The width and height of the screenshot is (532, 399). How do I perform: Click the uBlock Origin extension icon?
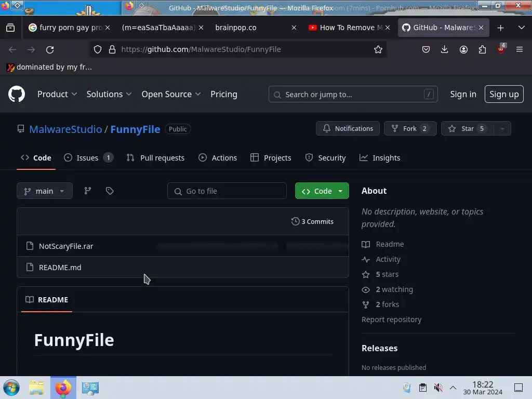click(501, 49)
